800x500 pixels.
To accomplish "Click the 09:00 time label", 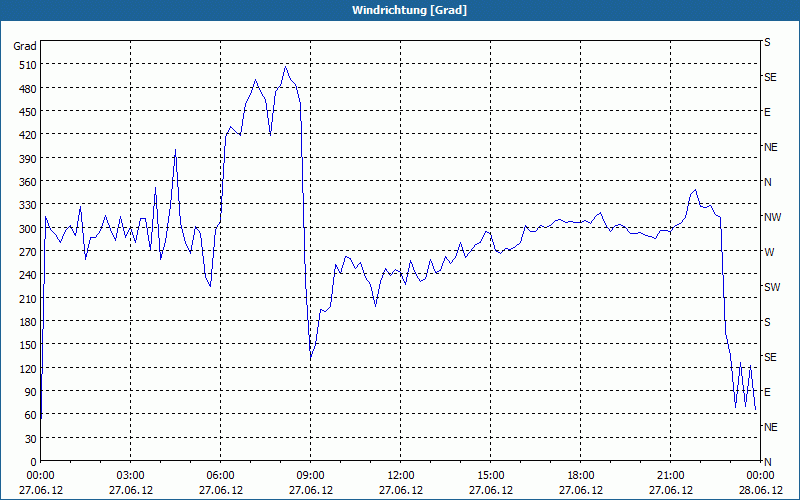I will pyautogui.click(x=311, y=476).
